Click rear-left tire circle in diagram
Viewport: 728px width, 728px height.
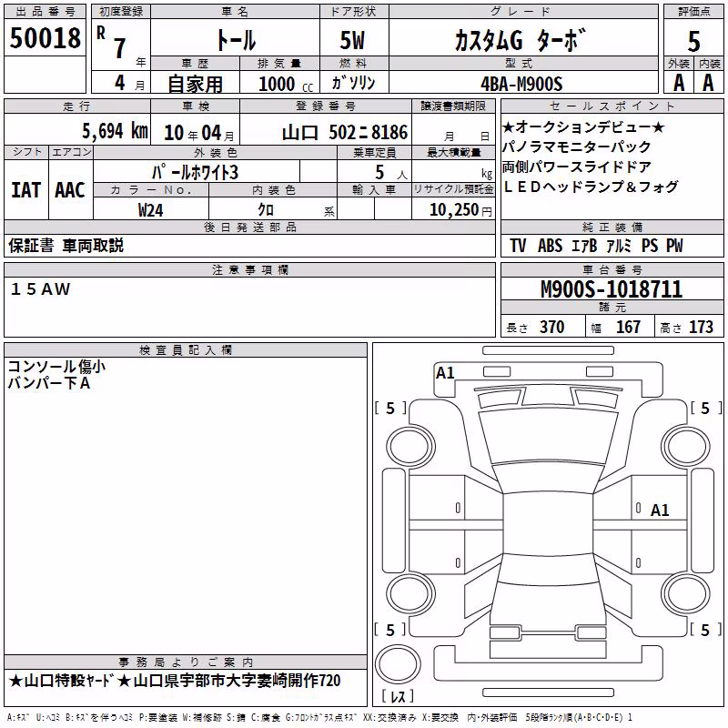tap(410, 594)
